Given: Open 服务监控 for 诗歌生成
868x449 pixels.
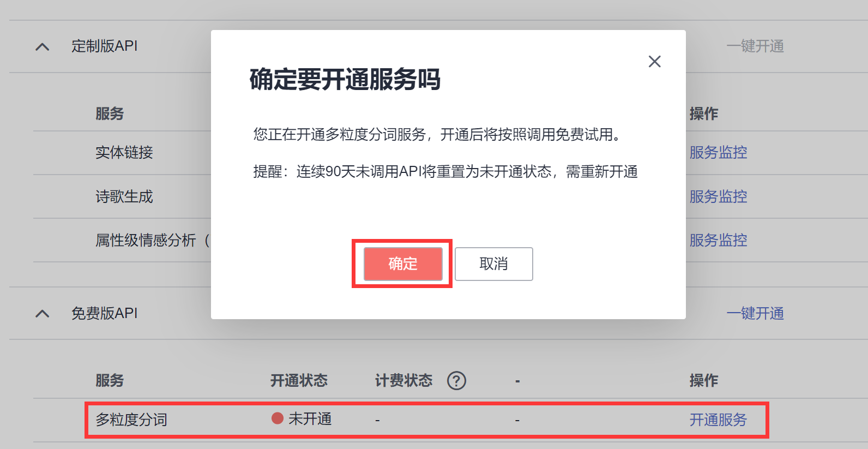Looking at the screenshot, I should 718,196.
